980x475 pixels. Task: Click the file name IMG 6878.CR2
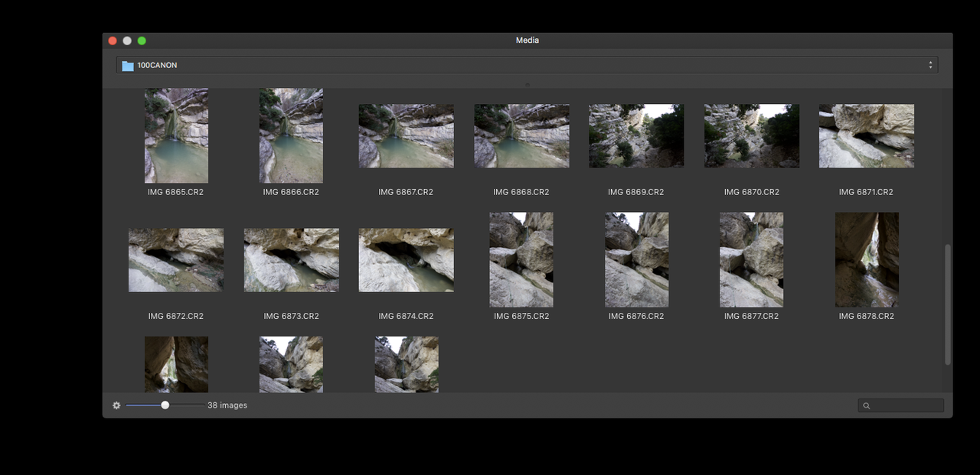tap(866, 316)
